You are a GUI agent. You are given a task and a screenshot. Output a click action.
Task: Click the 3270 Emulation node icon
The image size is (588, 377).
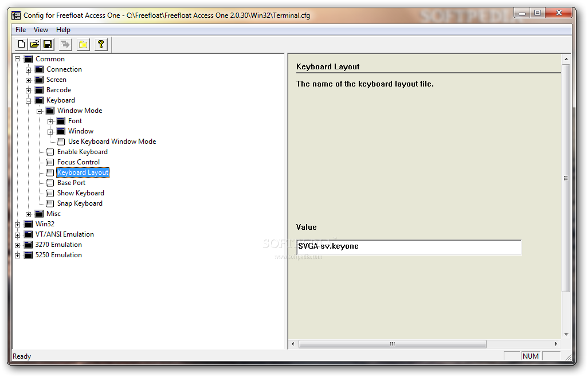tap(29, 244)
